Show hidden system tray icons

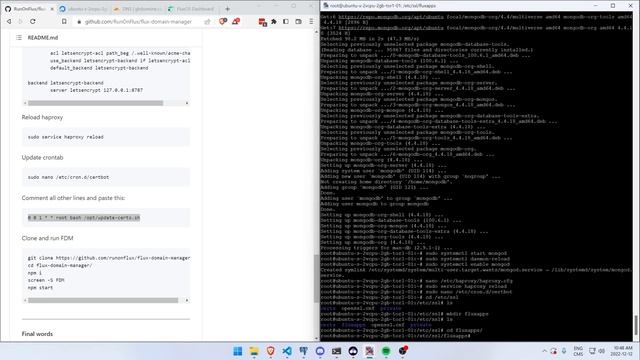click(x=544, y=351)
